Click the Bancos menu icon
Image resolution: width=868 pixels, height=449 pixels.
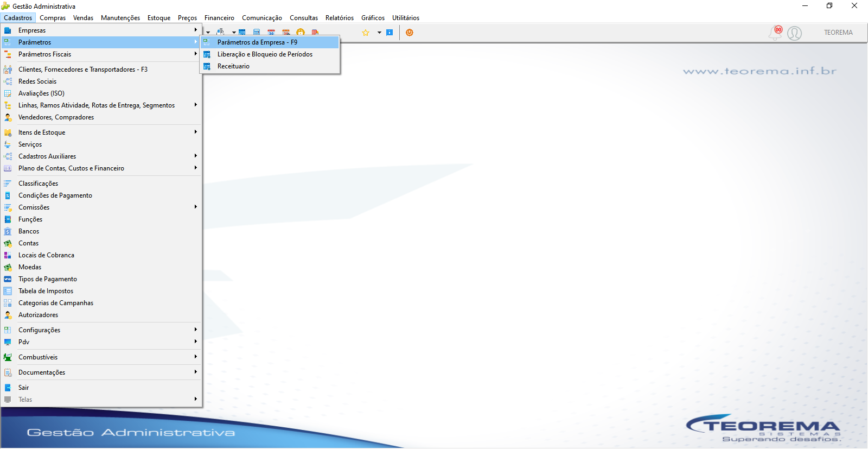tap(8, 231)
